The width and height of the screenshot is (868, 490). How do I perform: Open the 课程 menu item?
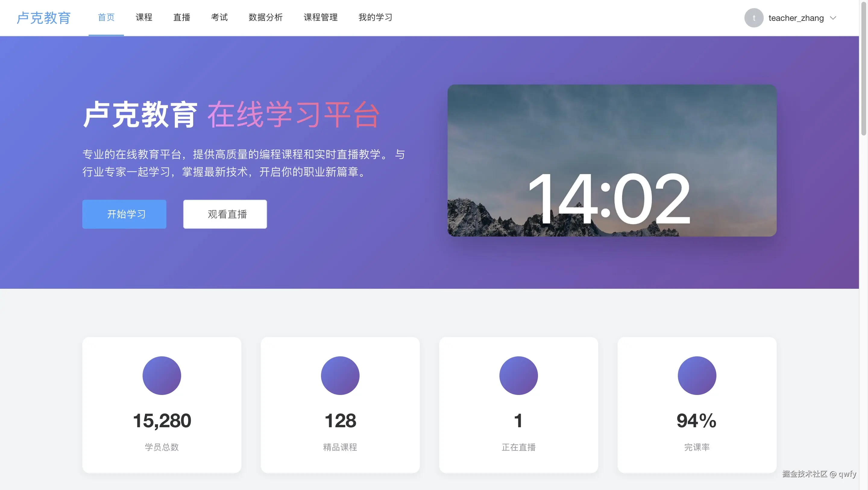(x=144, y=17)
